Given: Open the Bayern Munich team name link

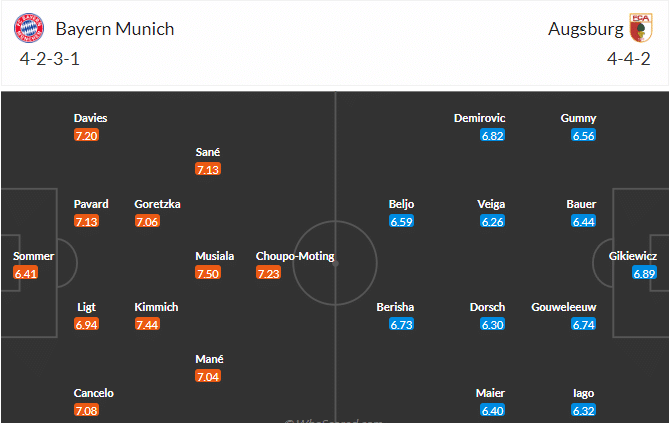Looking at the screenshot, I should coord(115,29).
